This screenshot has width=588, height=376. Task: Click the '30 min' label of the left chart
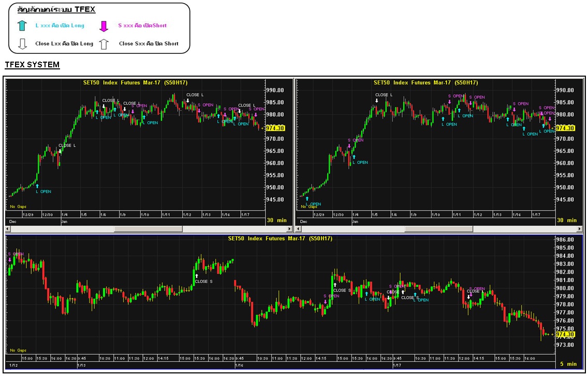point(277,220)
